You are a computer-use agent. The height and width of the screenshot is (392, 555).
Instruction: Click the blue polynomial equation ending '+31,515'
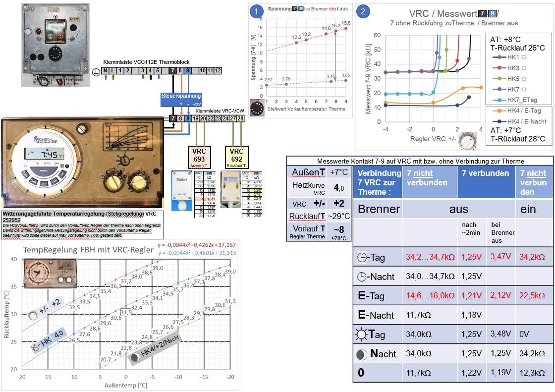197,253
